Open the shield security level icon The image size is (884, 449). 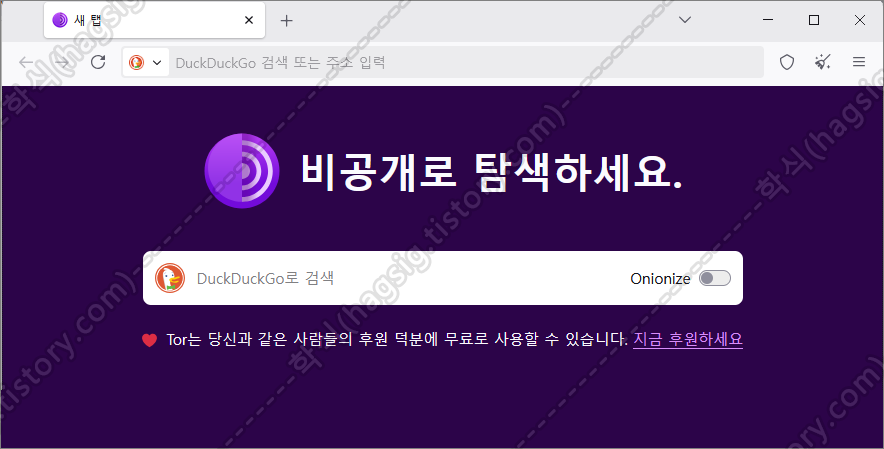[786, 62]
